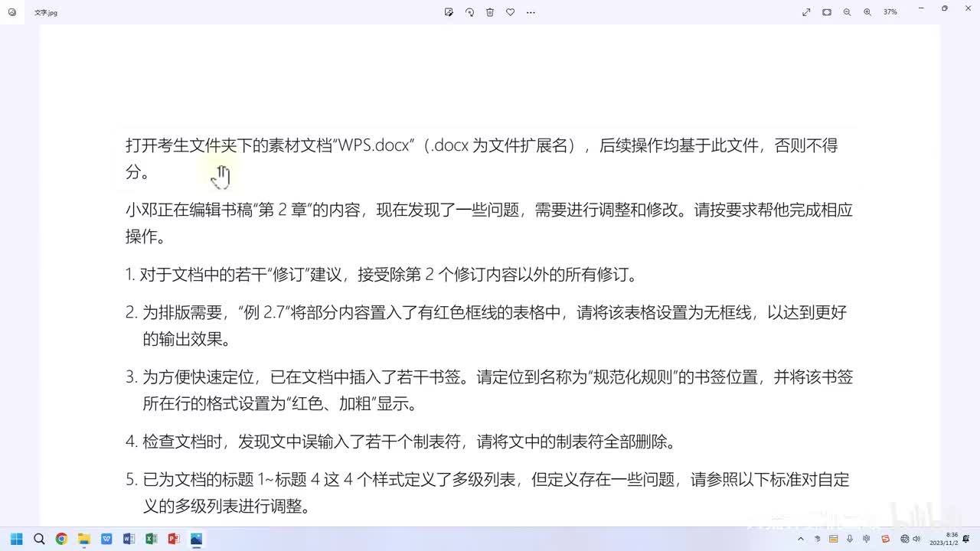This screenshot has height=551, width=980.
Task: Open the three-dots more options menu
Action: (x=531, y=12)
